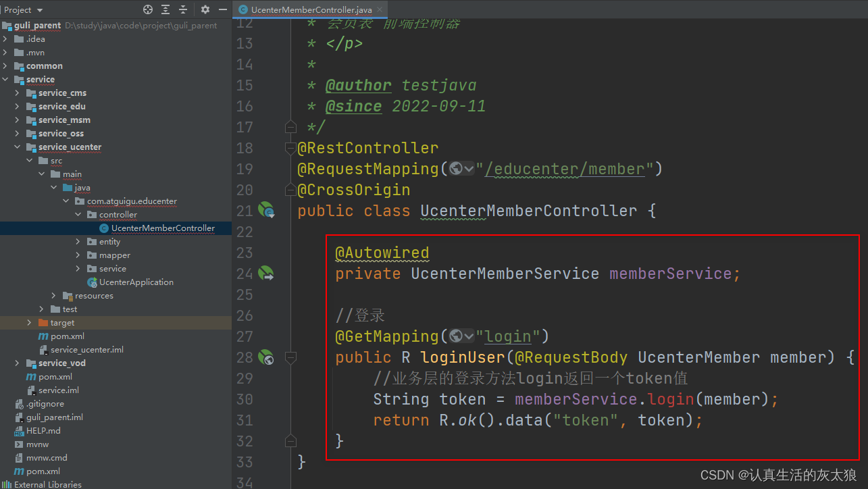Expand the service_vod module

pyautogui.click(x=18, y=363)
